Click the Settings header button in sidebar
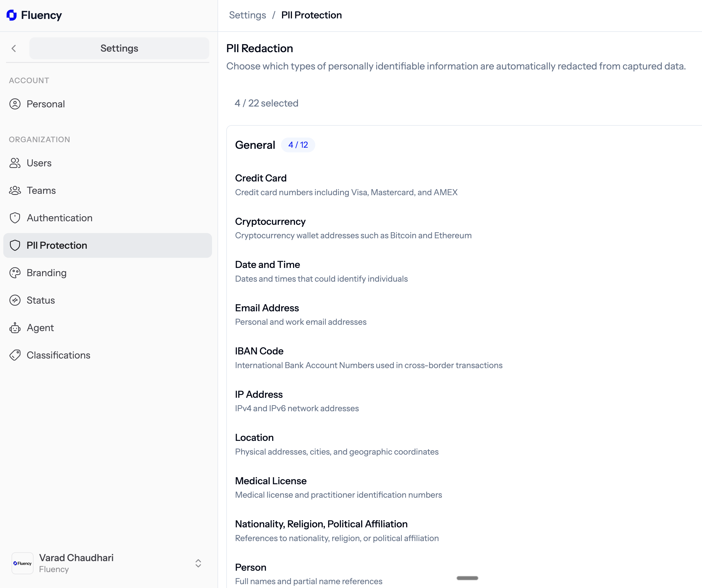This screenshot has width=702, height=588. pyautogui.click(x=119, y=48)
